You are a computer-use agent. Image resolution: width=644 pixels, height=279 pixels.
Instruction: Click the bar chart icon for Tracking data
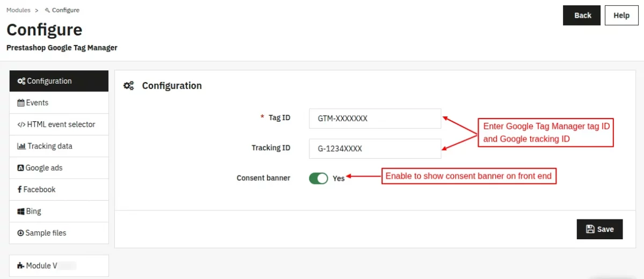point(21,146)
